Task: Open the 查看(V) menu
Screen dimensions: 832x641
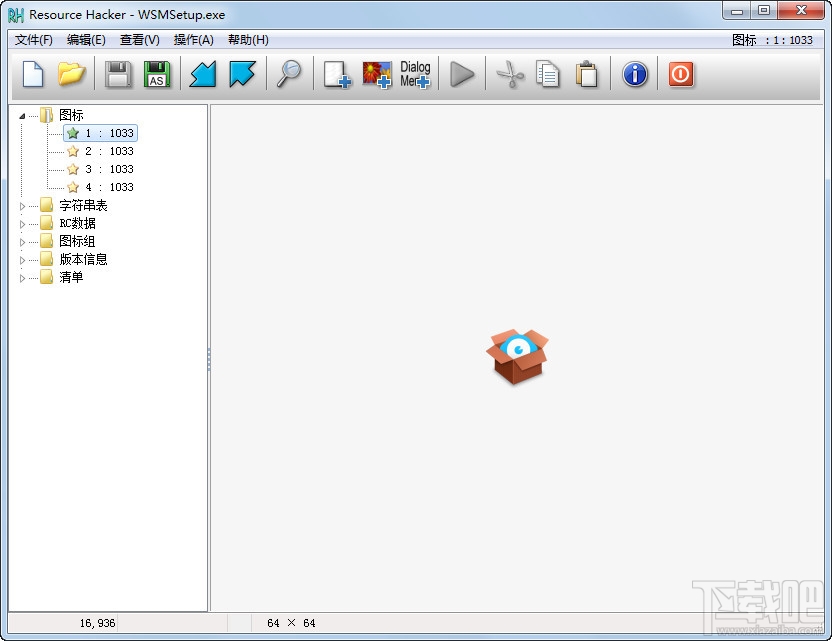Action: pos(136,40)
